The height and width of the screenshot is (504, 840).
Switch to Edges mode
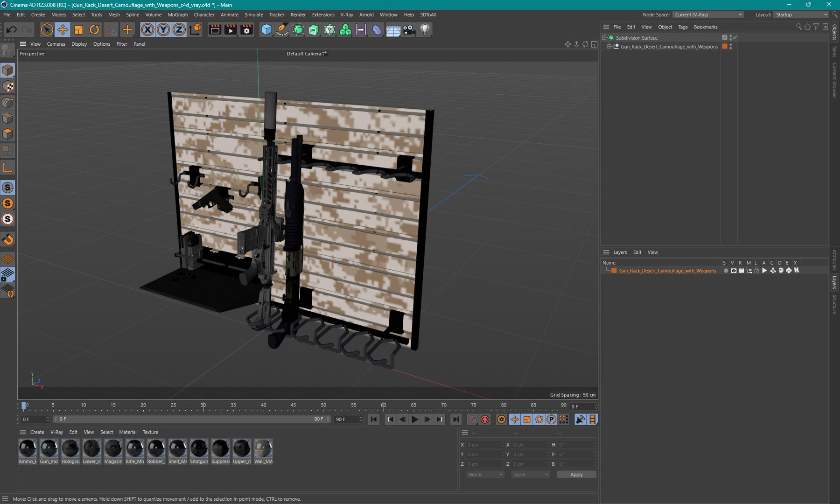pos(8,118)
